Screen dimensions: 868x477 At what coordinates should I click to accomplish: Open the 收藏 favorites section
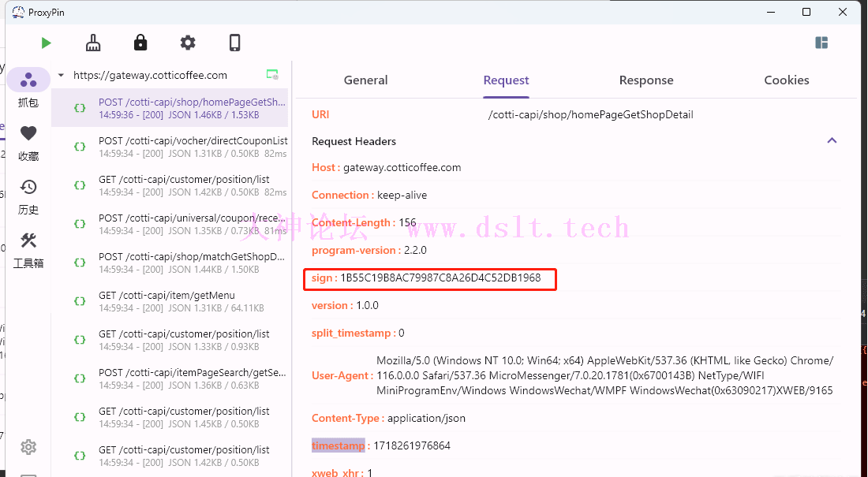click(28, 143)
